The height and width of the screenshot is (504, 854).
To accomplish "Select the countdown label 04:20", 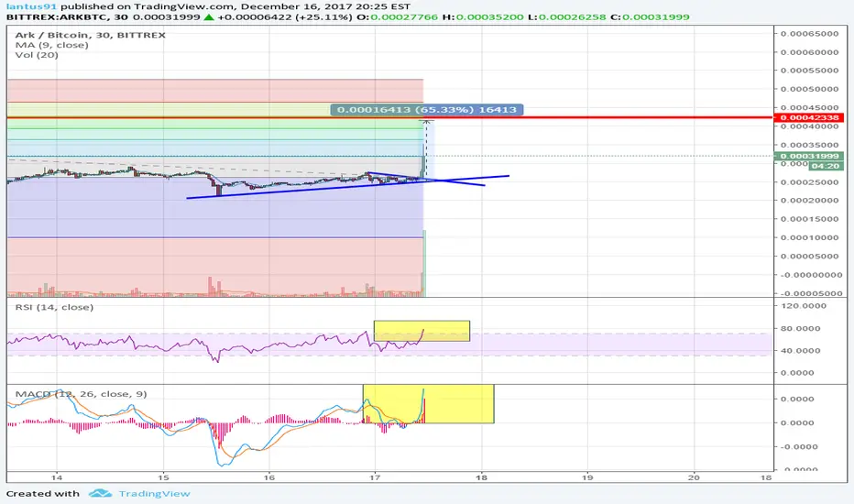I will click(826, 166).
